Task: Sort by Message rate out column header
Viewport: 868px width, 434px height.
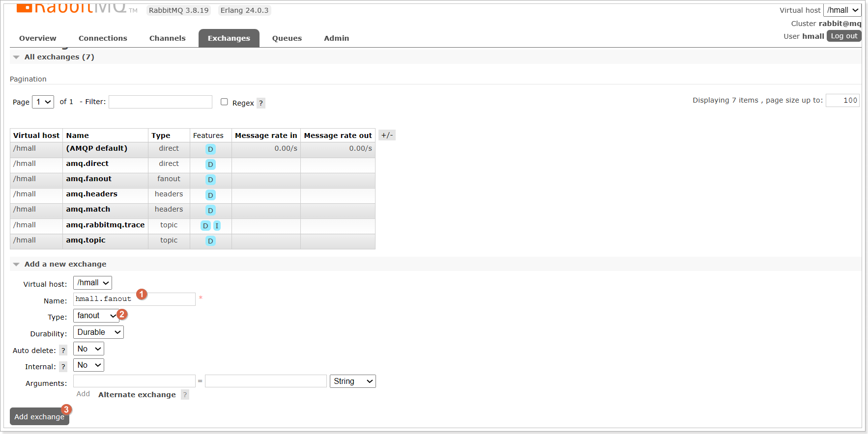Action: 338,136
